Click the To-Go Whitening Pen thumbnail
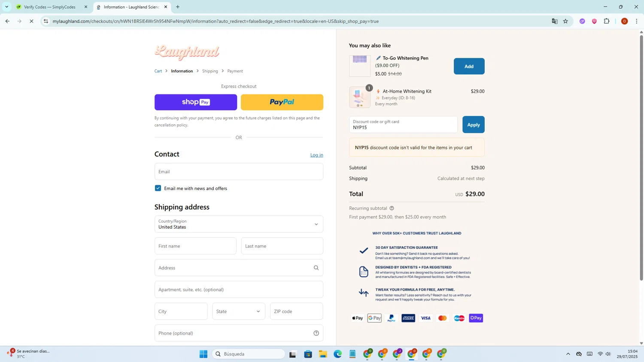The image size is (644, 362). (x=360, y=66)
